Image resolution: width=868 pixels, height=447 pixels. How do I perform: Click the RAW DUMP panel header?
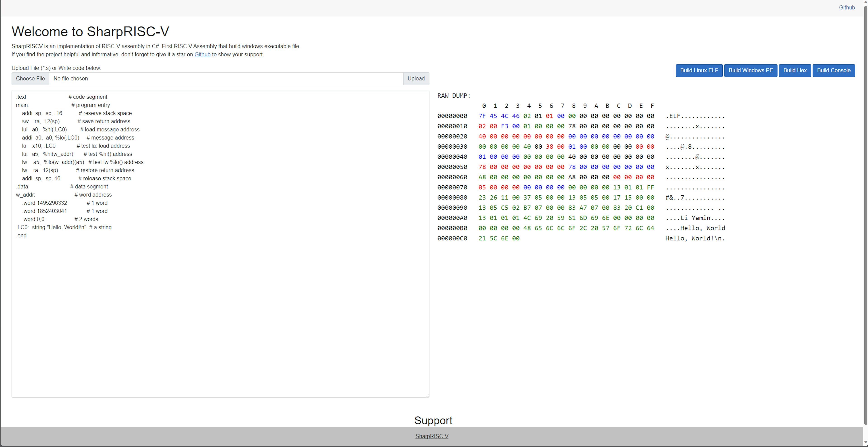pyautogui.click(x=453, y=96)
